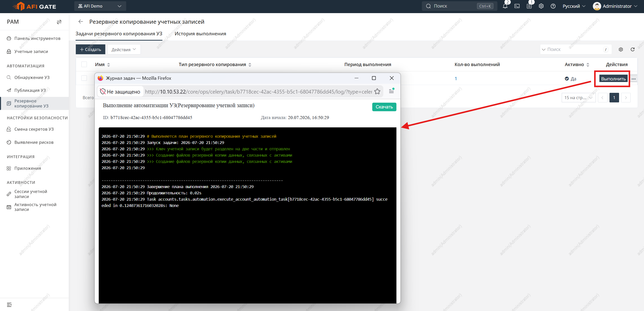Switch to История выполнения tab
644x311 pixels.
(x=200, y=34)
